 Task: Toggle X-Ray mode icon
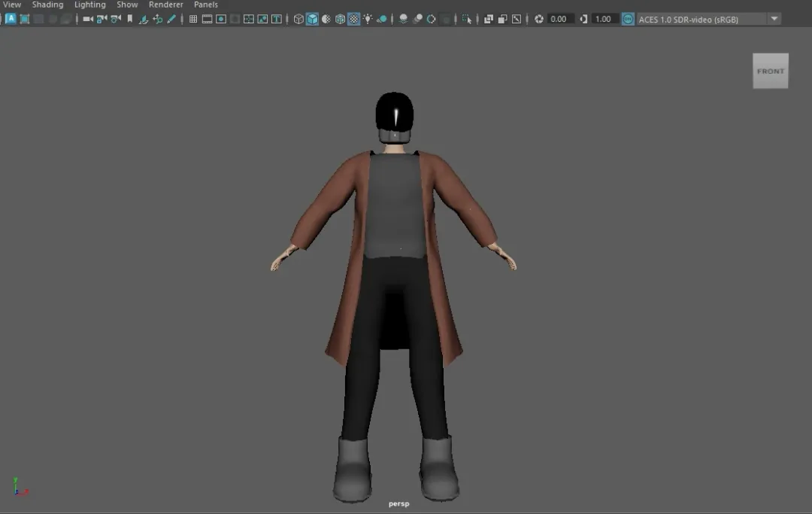[489, 19]
